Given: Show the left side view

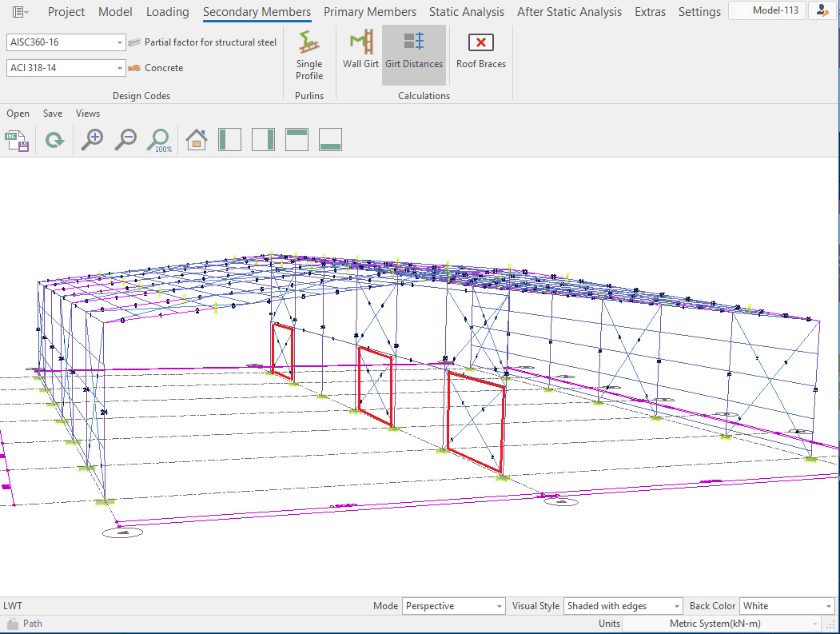Looking at the screenshot, I should (229, 140).
